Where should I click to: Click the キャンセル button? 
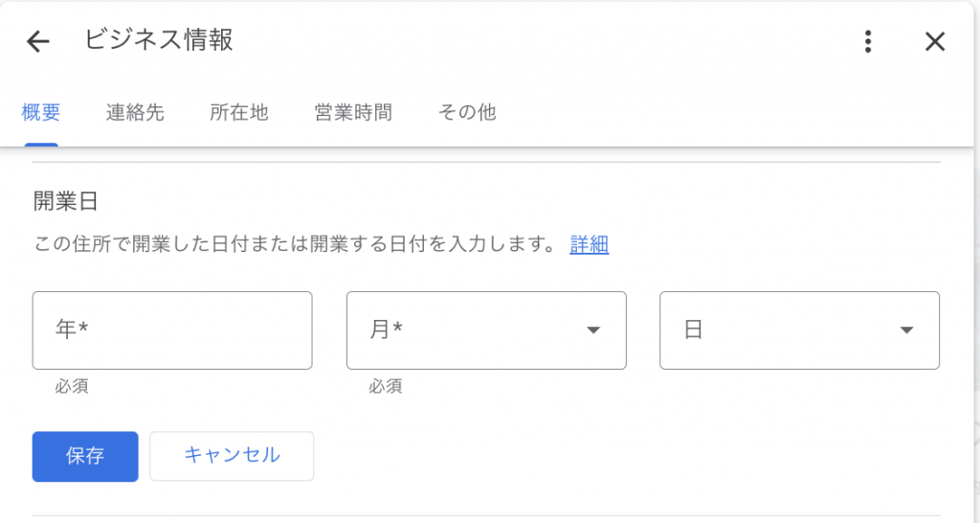point(232,456)
